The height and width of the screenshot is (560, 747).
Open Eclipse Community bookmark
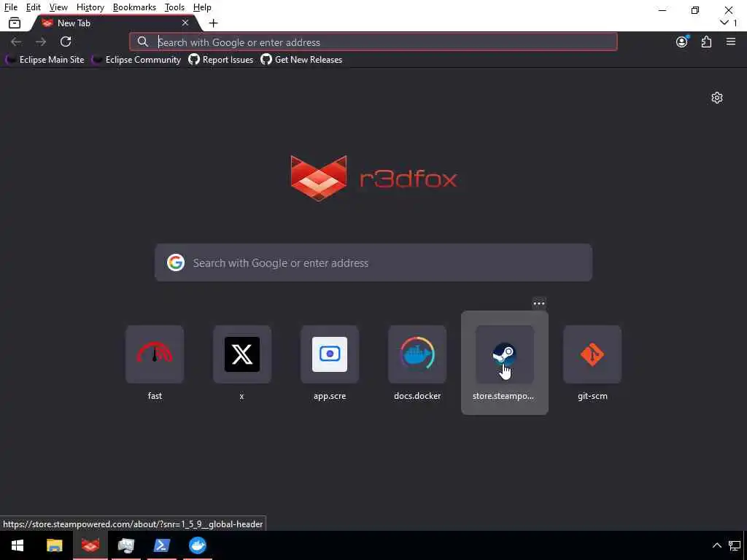click(136, 60)
